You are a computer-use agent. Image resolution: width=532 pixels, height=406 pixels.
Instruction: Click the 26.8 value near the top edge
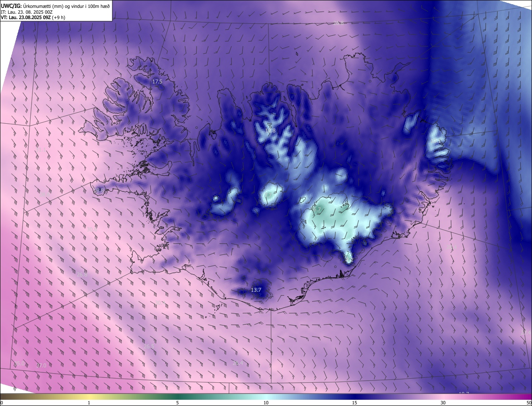click(x=338, y=23)
